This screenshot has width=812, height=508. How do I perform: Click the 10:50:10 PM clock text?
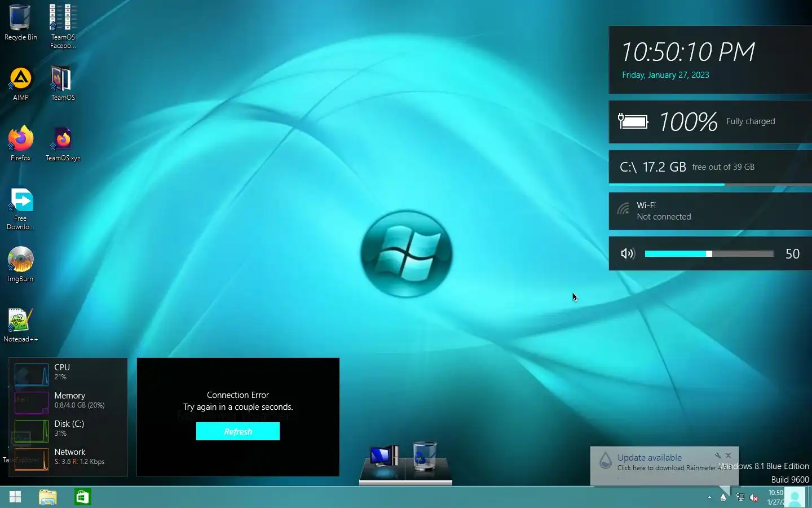(688, 52)
